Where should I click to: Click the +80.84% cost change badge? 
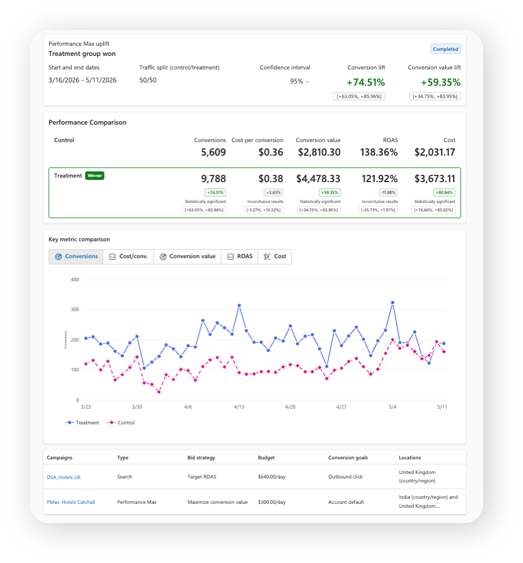click(x=444, y=192)
